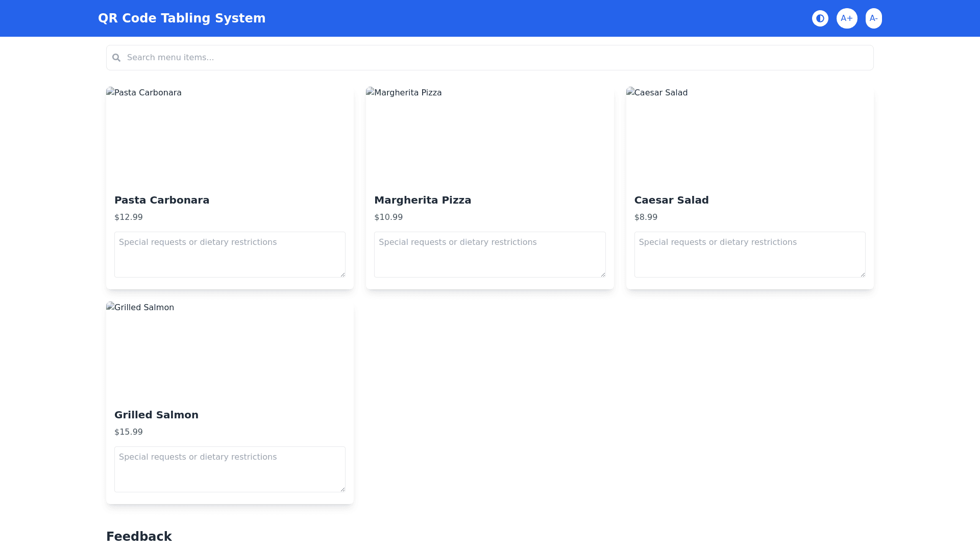Focus Caesar Salad special requests box
The width and height of the screenshot is (980, 551).
pyautogui.click(x=749, y=255)
